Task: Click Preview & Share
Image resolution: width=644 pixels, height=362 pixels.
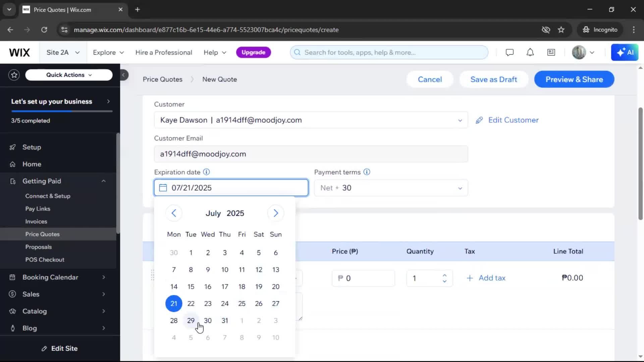Action: (x=574, y=79)
